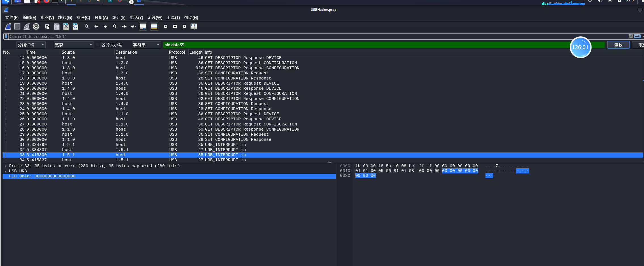Viewport: 644px width, 266px height.
Task: Open a capture file
Action: pyautogui.click(x=47, y=26)
